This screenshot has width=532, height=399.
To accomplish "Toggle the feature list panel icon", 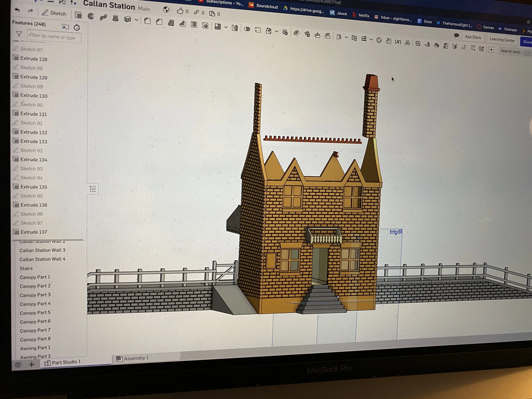I will click(x=93, y=189).
